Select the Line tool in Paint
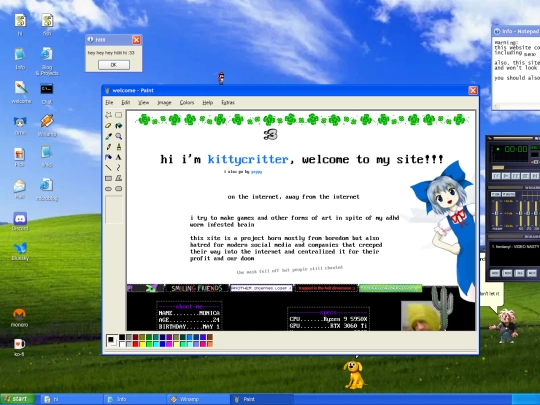This screenshot has width=540, height=405. (108, 168)
